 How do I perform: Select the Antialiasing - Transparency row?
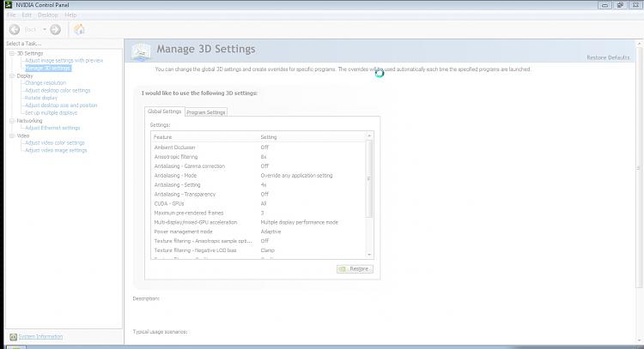click(x=258, y=195)
